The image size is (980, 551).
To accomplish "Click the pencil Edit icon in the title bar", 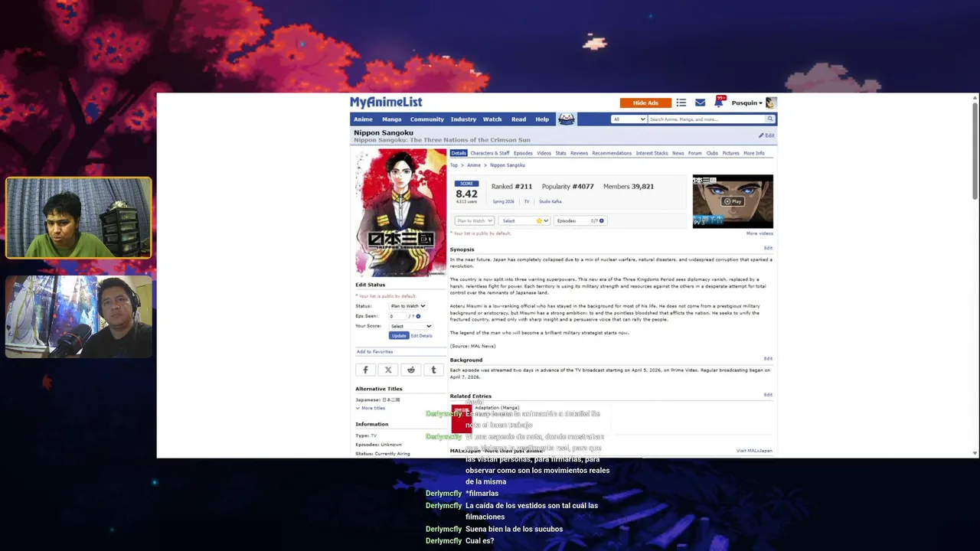I will (766, 135).
